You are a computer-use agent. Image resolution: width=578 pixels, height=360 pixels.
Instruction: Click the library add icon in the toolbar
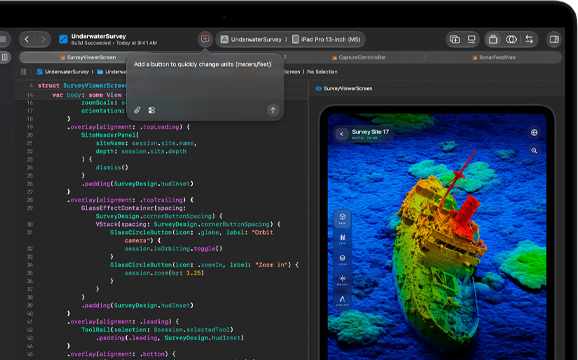point(455,39)
